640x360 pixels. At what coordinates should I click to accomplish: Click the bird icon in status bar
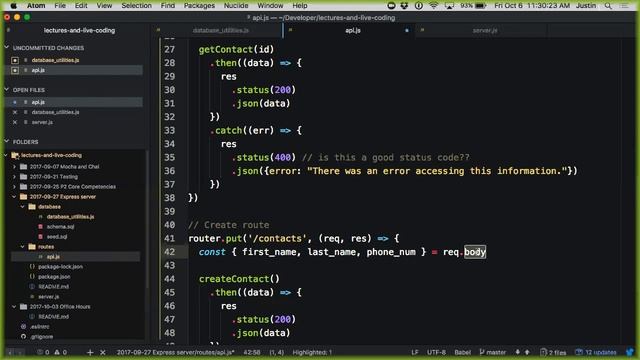630,352
